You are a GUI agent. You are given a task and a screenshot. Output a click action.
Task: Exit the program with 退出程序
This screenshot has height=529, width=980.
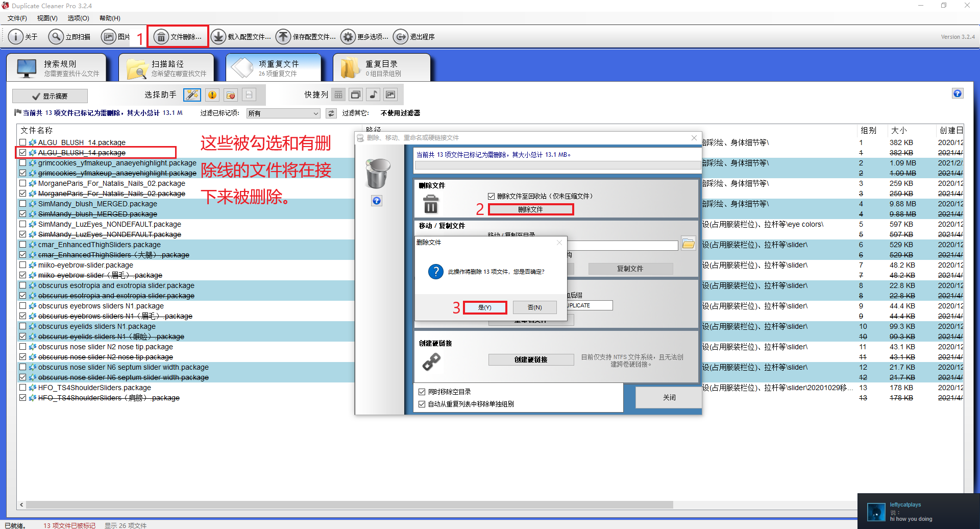(x=414, y=37)
